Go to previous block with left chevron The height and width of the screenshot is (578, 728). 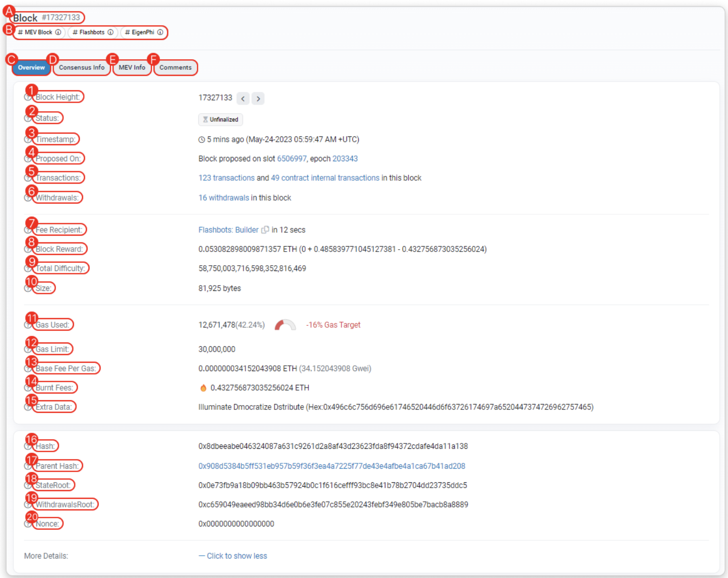(243, 99)
